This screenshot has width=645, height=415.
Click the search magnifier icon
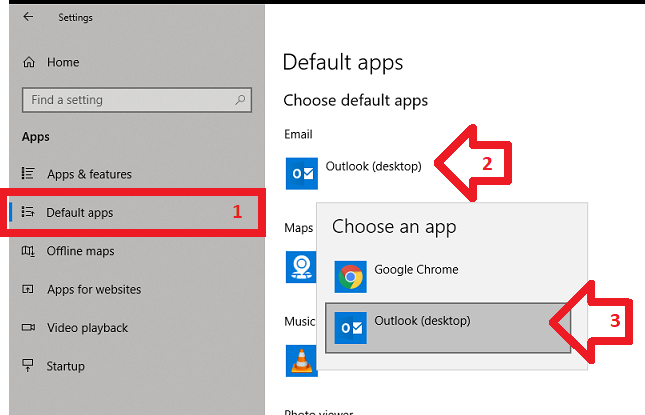coord(240,100)
